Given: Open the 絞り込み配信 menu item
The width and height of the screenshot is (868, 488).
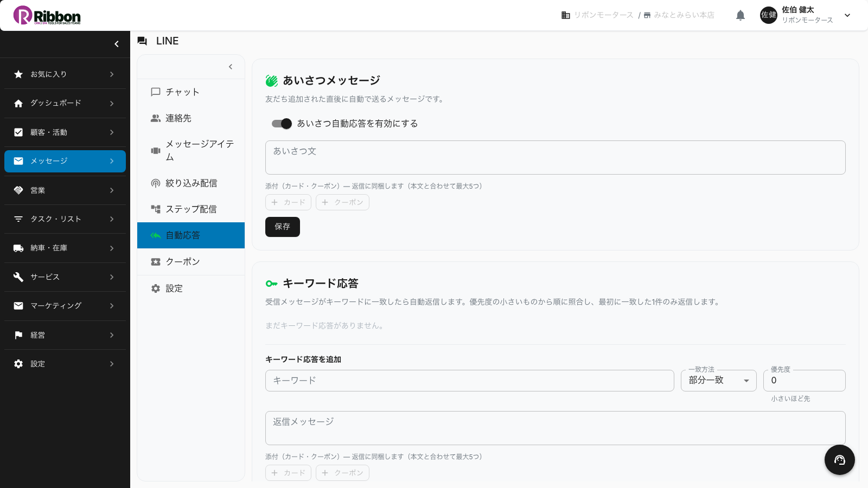Looking at the screenshot, I should pos(191,183).
